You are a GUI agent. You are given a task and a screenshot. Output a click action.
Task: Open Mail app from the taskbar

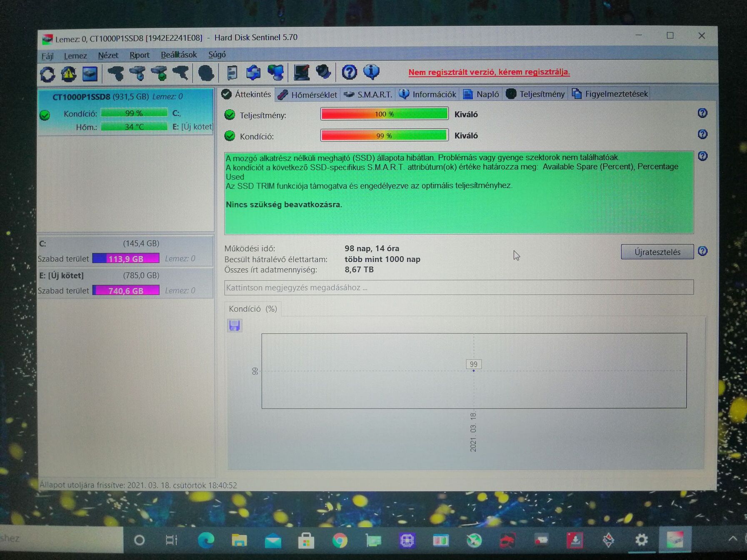[x=273, y=541]
